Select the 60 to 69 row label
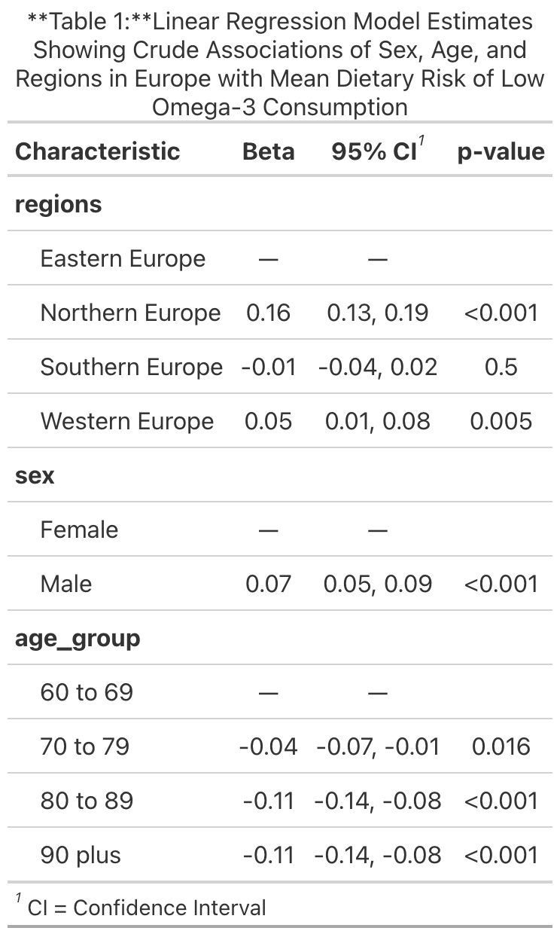This screenshot has height=934, width=560. 87,692
